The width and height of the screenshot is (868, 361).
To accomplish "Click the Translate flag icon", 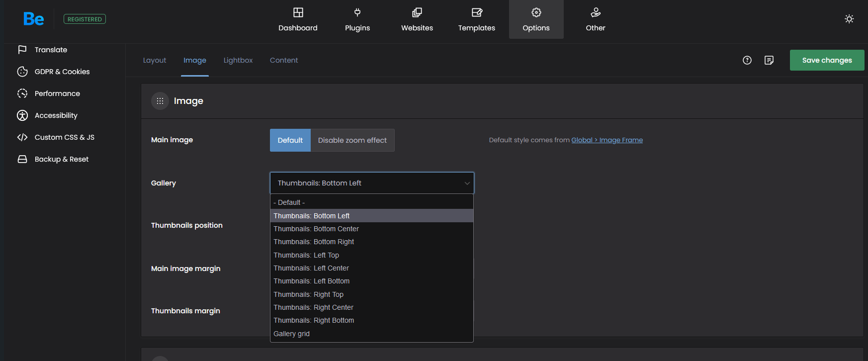I will (x=22, y=50).
